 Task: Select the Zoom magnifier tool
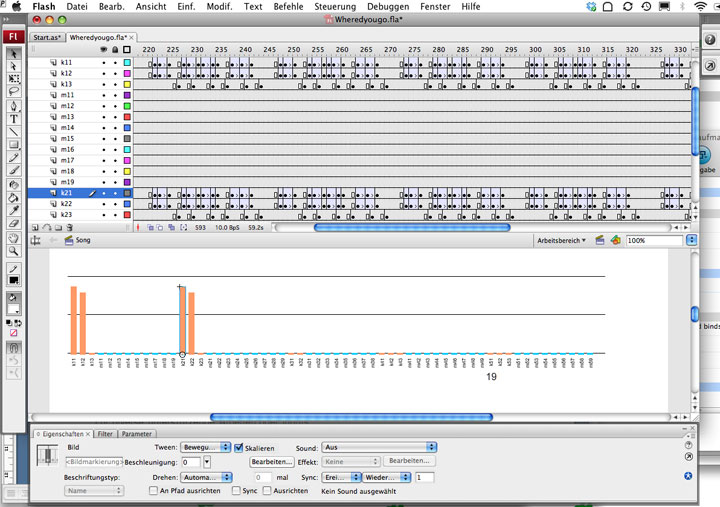pos(14,251)
